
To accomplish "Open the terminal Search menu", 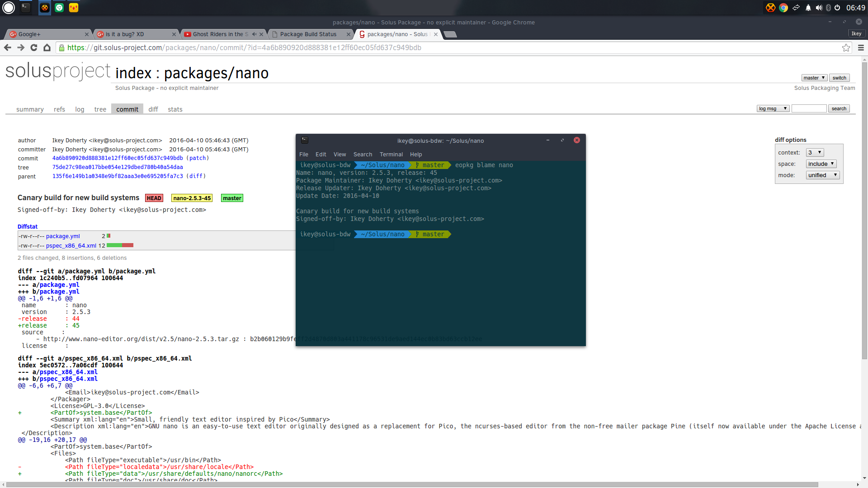I will click(x=363, y=155).
